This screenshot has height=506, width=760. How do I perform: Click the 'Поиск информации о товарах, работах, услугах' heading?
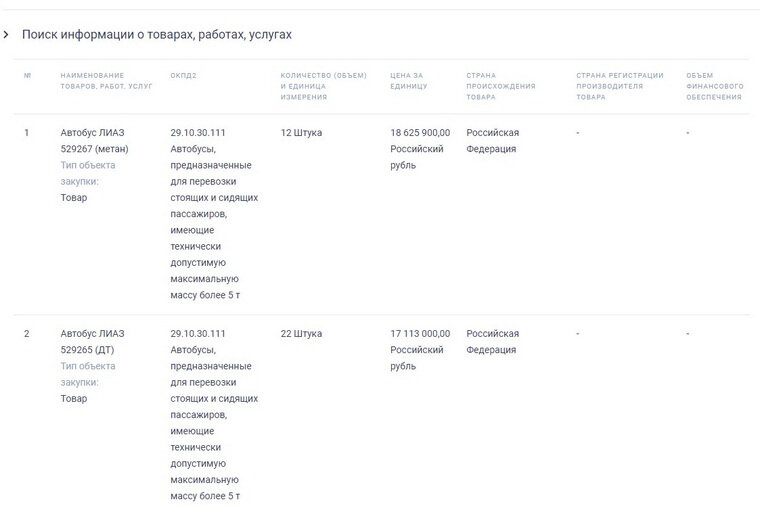157,34
